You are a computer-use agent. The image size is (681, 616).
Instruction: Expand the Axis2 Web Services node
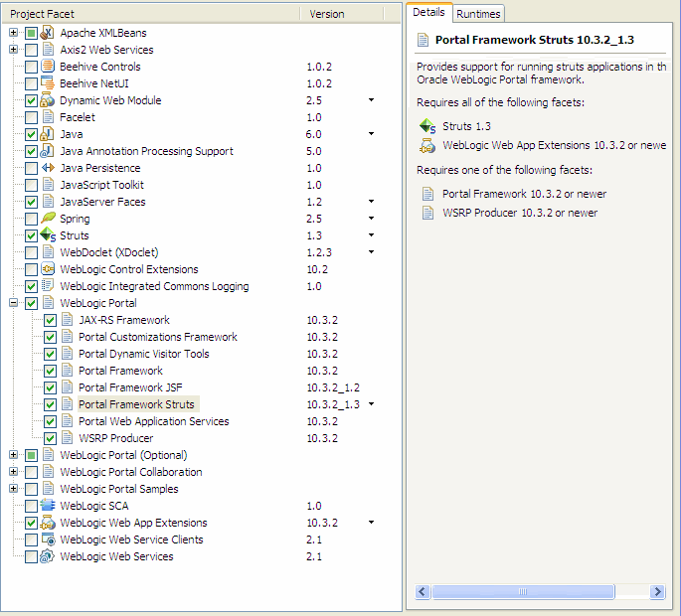(14, 50)
